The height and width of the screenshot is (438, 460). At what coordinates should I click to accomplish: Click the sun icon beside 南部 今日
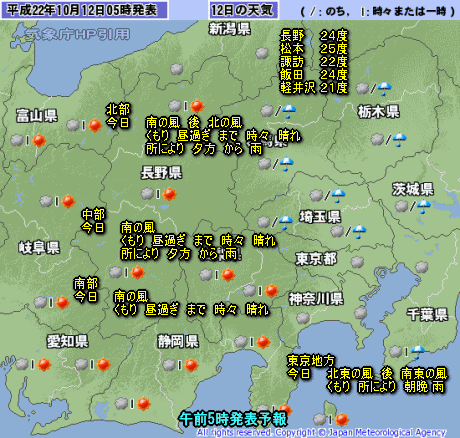(x=62, y=302)
